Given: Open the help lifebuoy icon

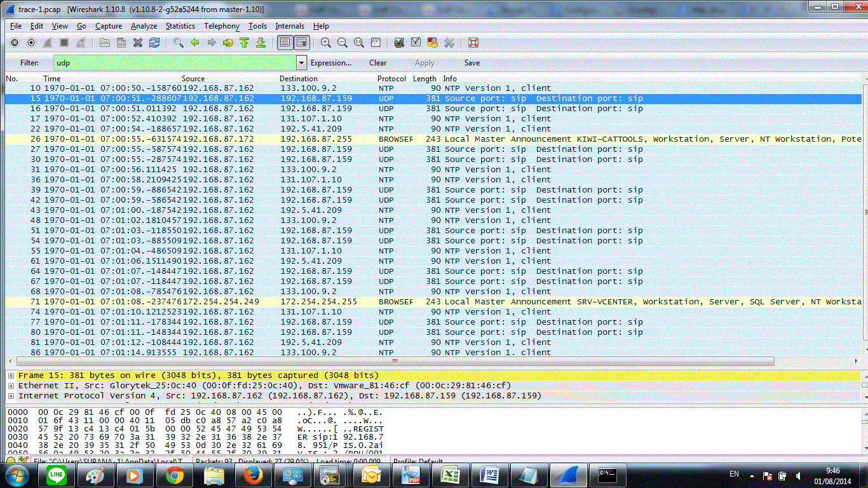Looking at the screenshot, I should 473,43.
